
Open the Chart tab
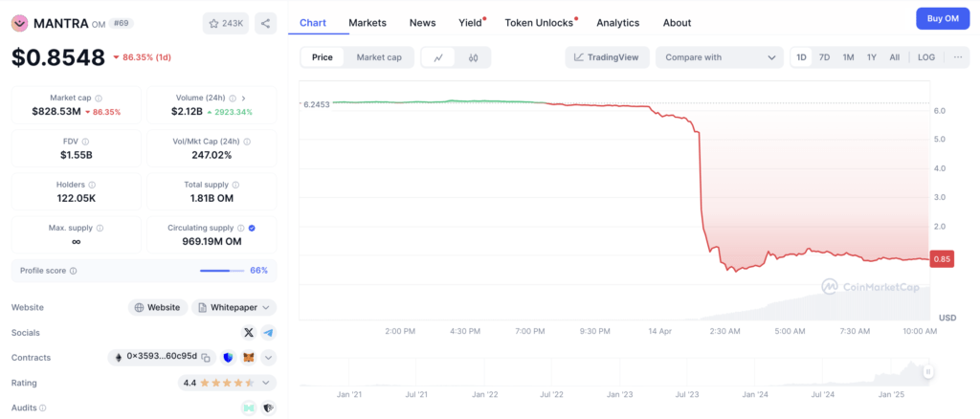click(313, 22)
